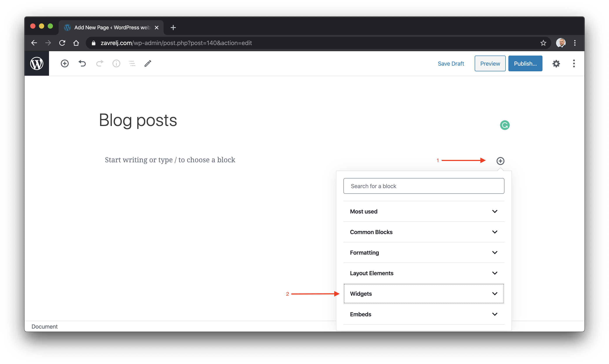The image size is (609, 364).
Task: Click the inline add block plus beside the paragraph
Action: pos(500,161)
